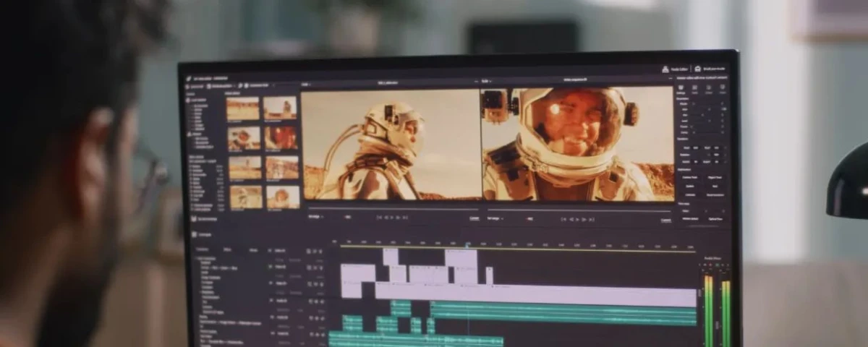
Task: Select the long teal audio clip on the upper audio track
Action: coord(563,312)
